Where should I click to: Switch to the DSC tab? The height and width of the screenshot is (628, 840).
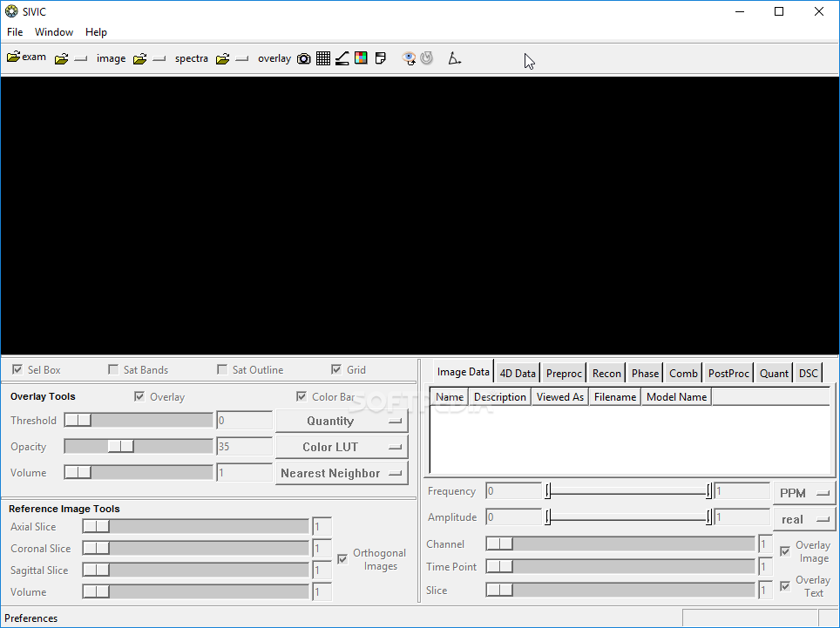click(x=809, y=373)
